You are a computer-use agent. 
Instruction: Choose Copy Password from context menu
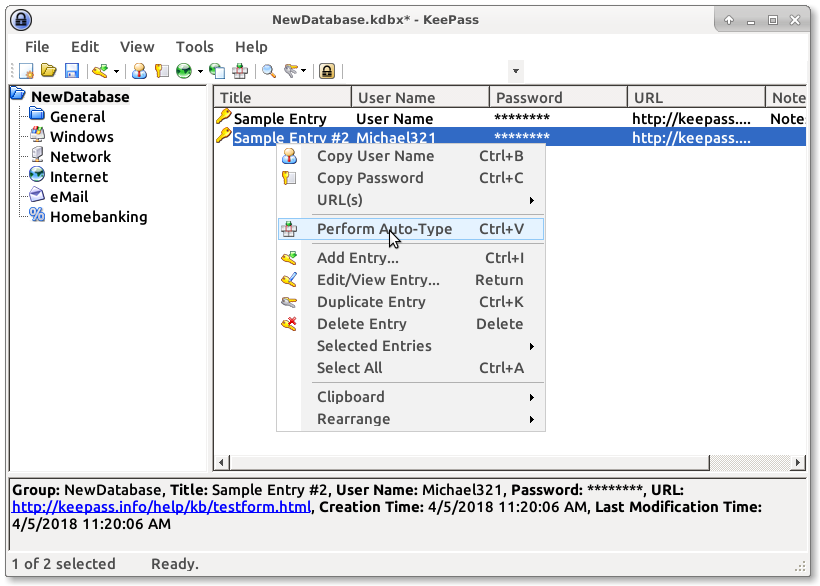coord(411,178)
